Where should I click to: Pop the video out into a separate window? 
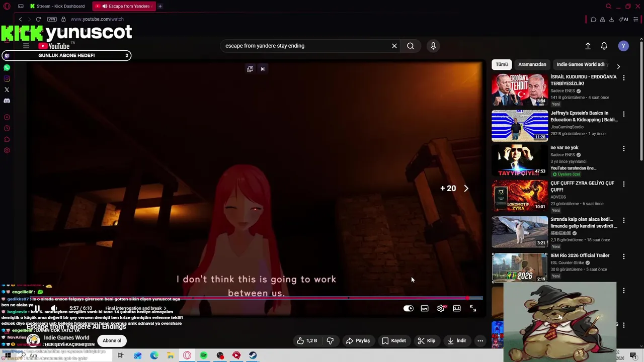[250, 69]
